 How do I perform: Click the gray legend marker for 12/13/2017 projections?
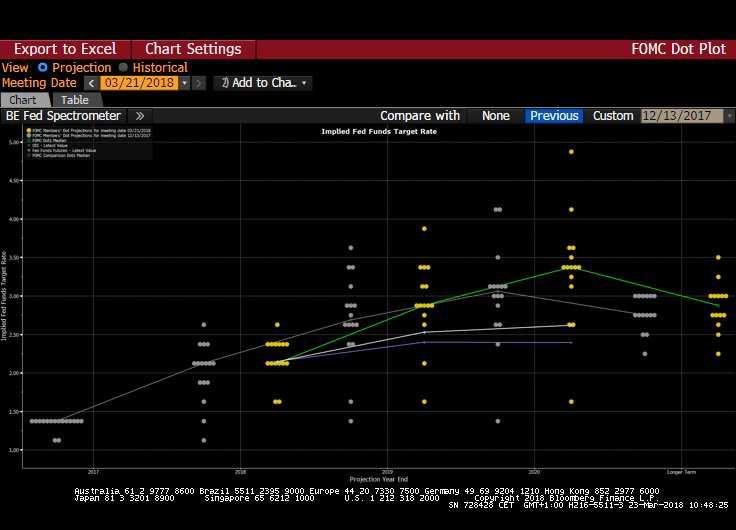(29, 135)
